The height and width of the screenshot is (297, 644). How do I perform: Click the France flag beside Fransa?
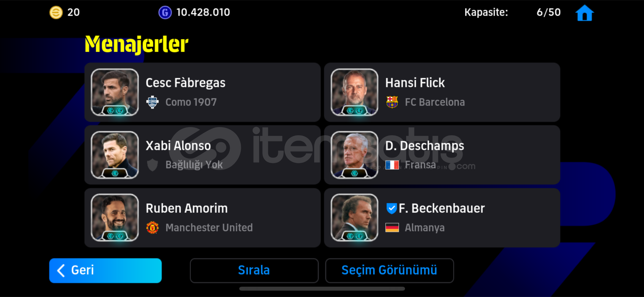392,165
